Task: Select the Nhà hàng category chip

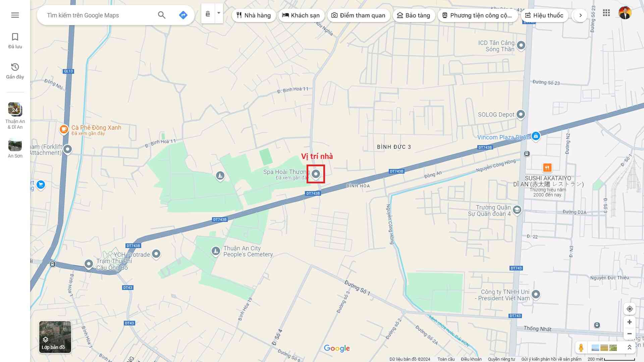Action: [x=254, y=15]
